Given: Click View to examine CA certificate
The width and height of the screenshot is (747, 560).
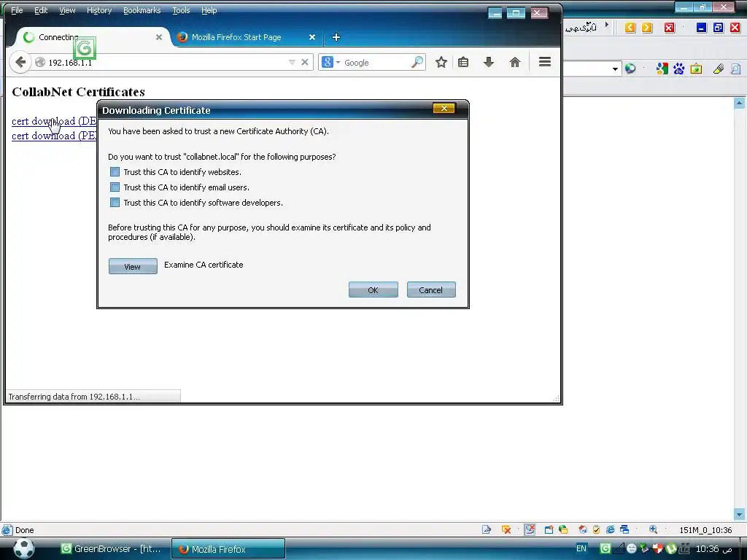Looking at the screenshot, I should point(133,266).
